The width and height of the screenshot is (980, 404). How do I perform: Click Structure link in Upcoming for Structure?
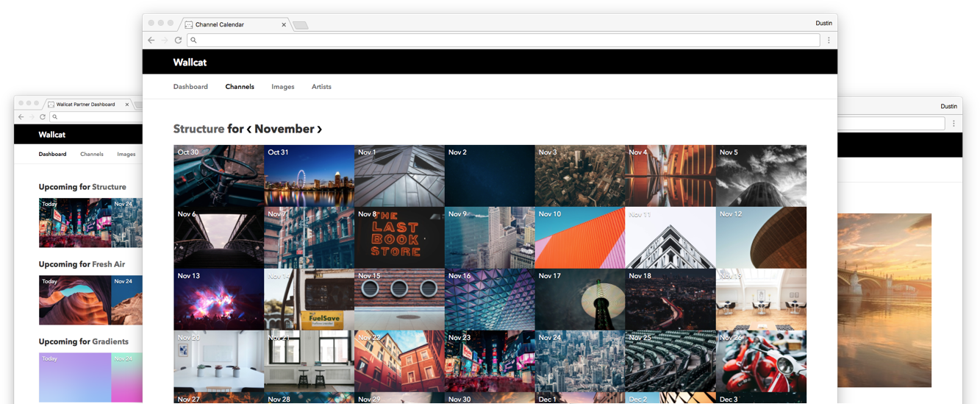pos(109,187)
